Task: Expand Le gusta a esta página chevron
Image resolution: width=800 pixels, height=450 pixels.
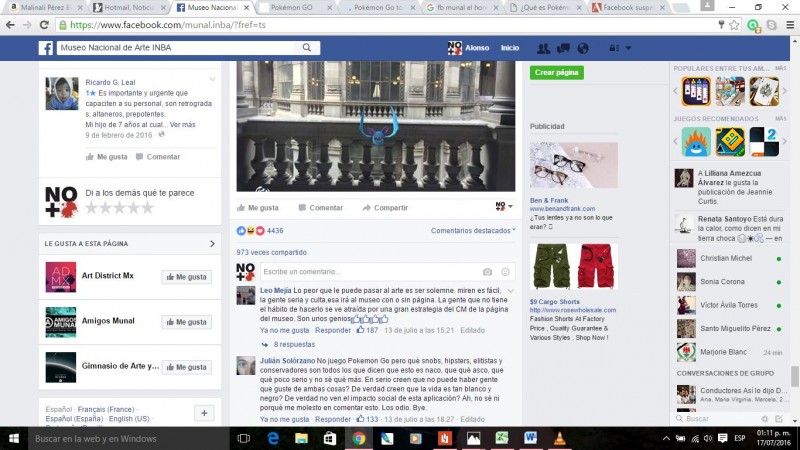Action: [x=212, y=244]
